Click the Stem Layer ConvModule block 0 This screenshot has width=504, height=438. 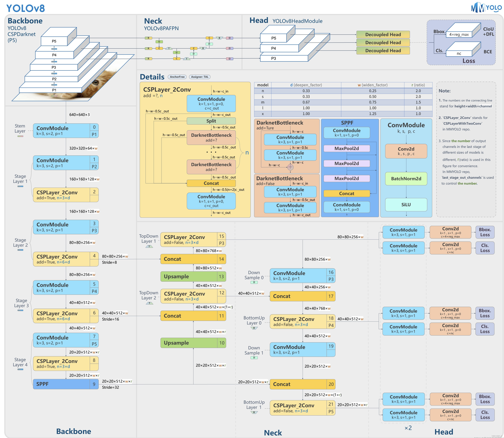(x=66, y=131)
